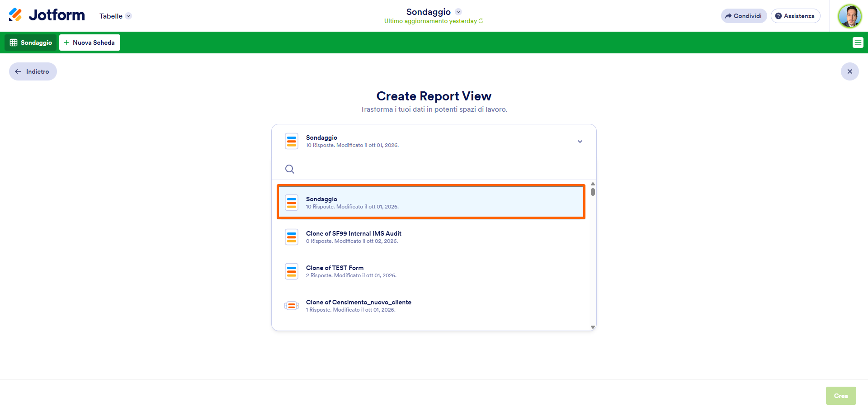Click the Crea create button

click(841, 396)
